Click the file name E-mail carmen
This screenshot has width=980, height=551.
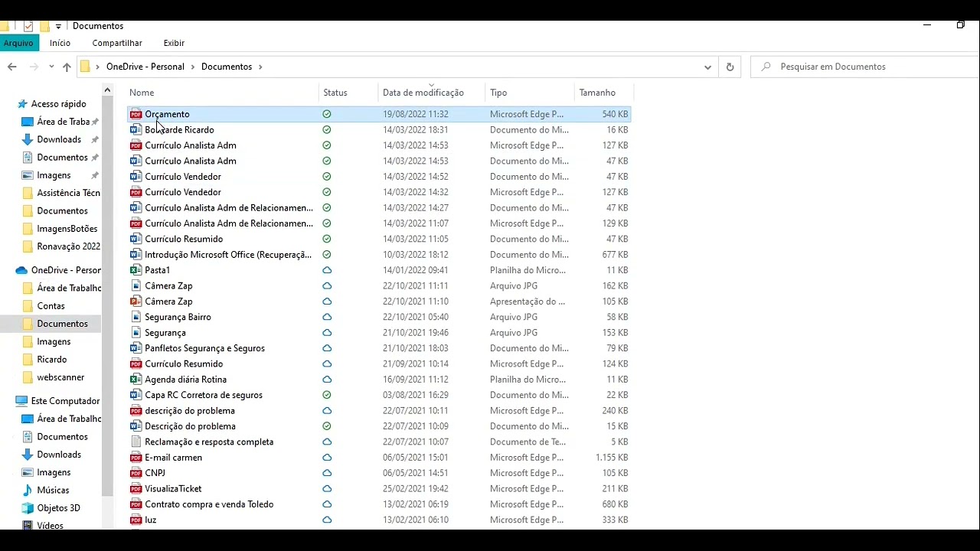[x=173, y=458]
